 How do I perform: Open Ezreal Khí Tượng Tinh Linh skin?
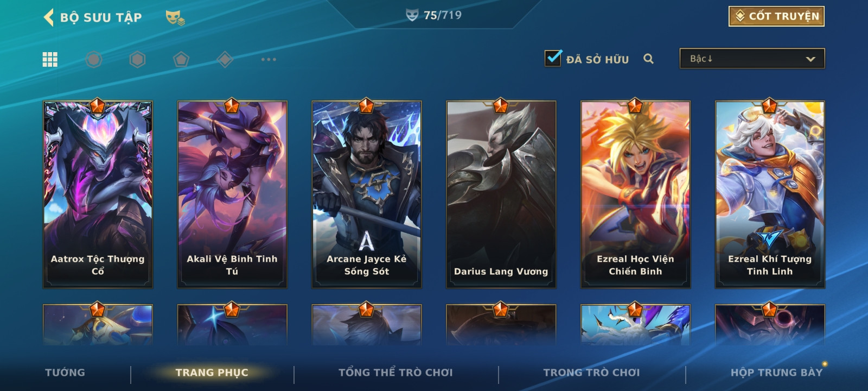[x=770, y=194]
